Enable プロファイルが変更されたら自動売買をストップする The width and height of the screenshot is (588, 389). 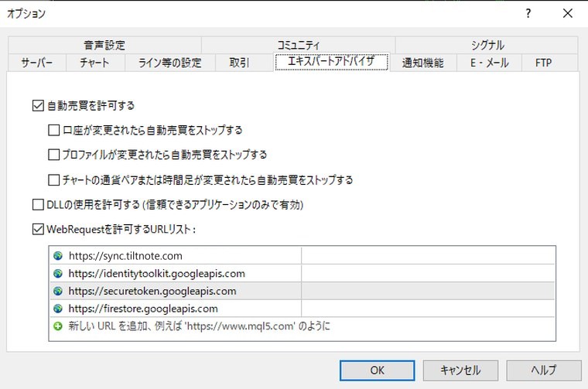53,155
